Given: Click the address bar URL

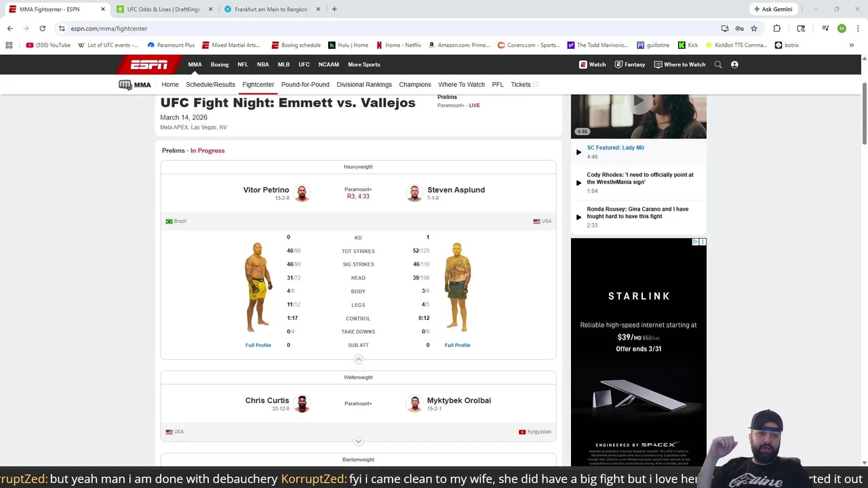Looking at the screenshot, I should tap(109, 28).
